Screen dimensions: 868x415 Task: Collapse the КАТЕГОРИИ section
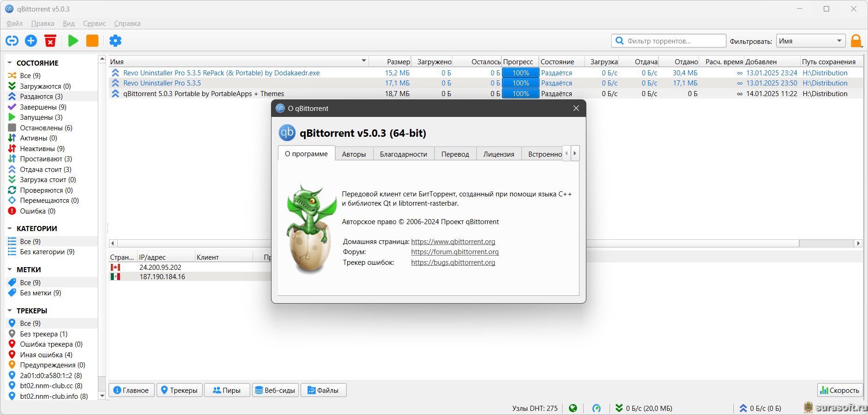pos(10,228)
